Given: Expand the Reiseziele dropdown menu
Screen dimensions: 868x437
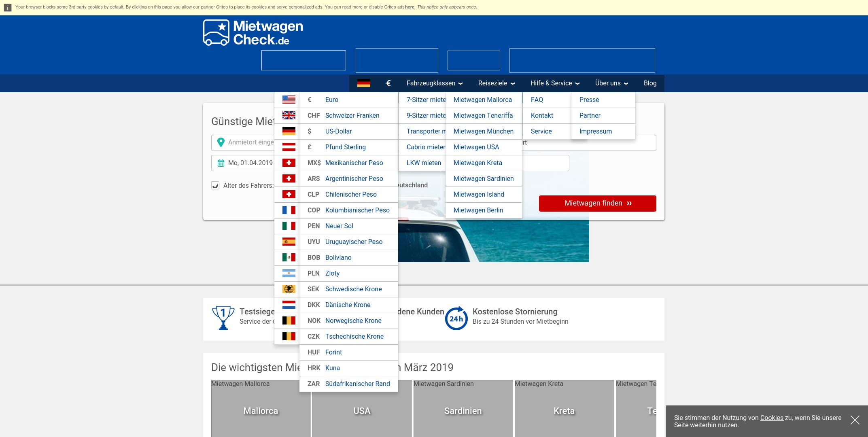Looking at the screenshot, I should (497, 83).
